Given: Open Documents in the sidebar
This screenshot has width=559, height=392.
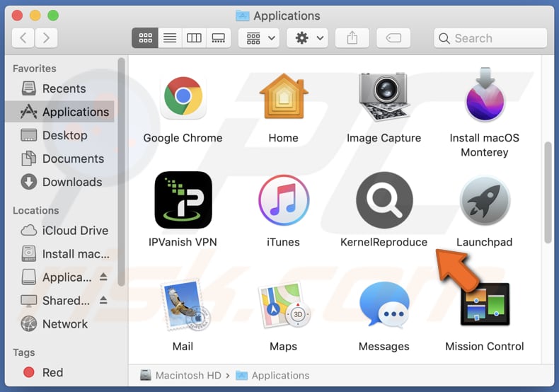Looking at the screenshot, I should pos(60,158).
